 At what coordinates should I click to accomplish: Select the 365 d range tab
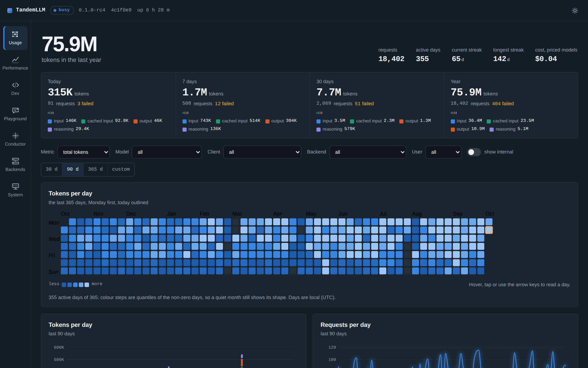(95, 170)
